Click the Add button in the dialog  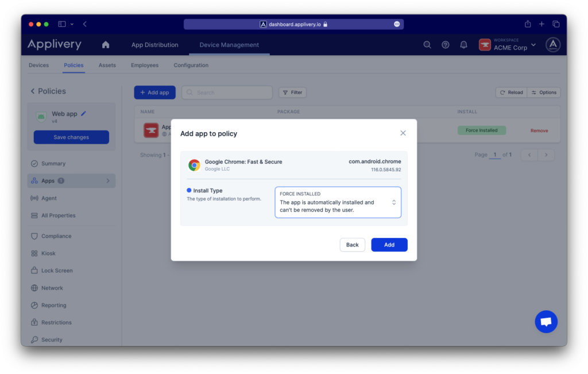(x=389, y=245)
